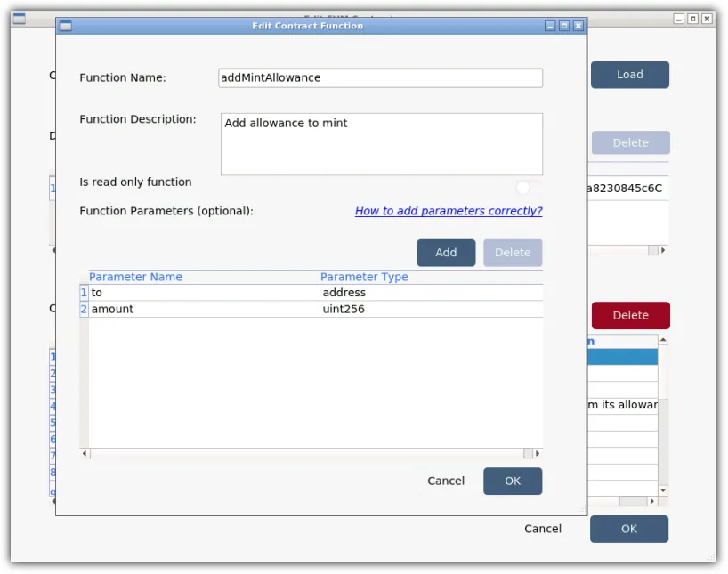The image size is (728, 574).
Task: Click right scroll arrow of background functions table
Action: [651, 502]
